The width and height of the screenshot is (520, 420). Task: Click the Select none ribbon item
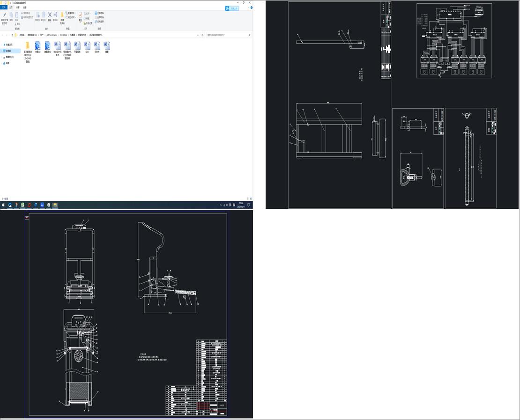pyautogui.click(x=99, y=17)
